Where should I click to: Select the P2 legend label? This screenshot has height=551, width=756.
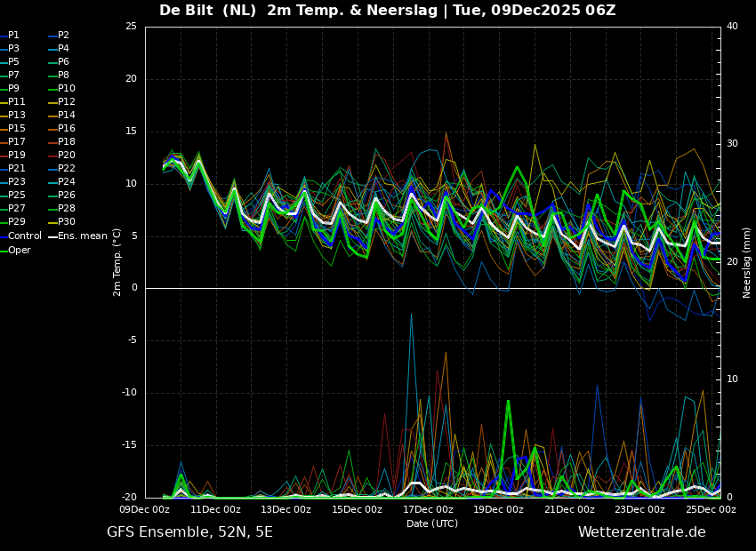[x=60, y=36]
